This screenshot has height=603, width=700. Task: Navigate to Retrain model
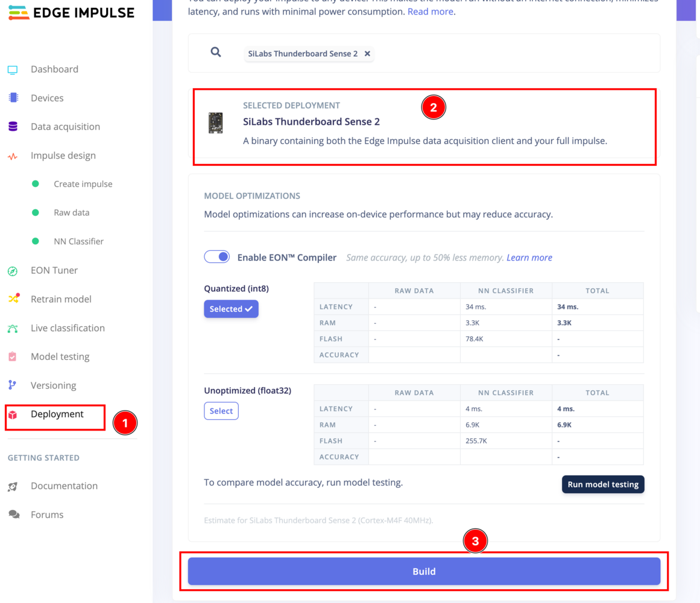[x=61, y=299]
